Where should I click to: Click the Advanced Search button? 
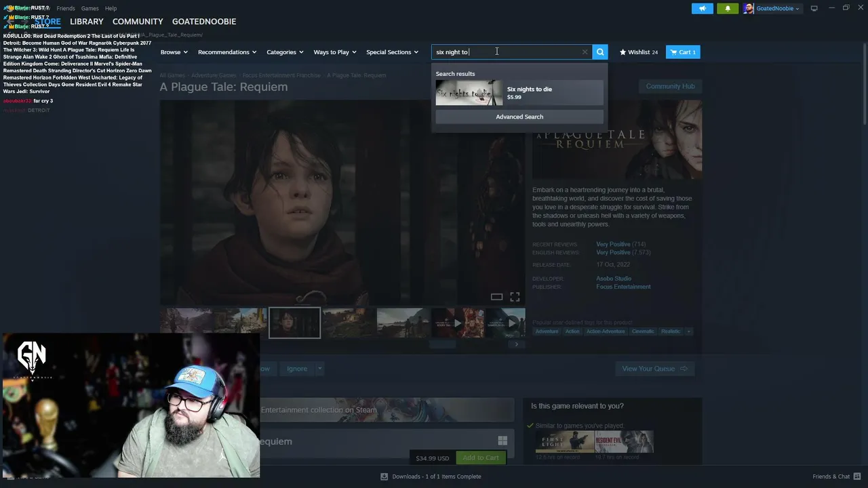coord(519,117)
